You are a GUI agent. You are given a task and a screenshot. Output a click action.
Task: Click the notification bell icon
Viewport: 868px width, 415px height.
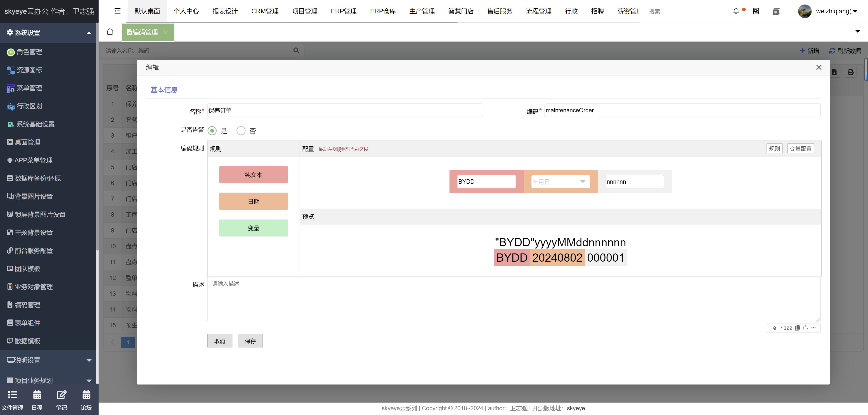coord(736,11)
